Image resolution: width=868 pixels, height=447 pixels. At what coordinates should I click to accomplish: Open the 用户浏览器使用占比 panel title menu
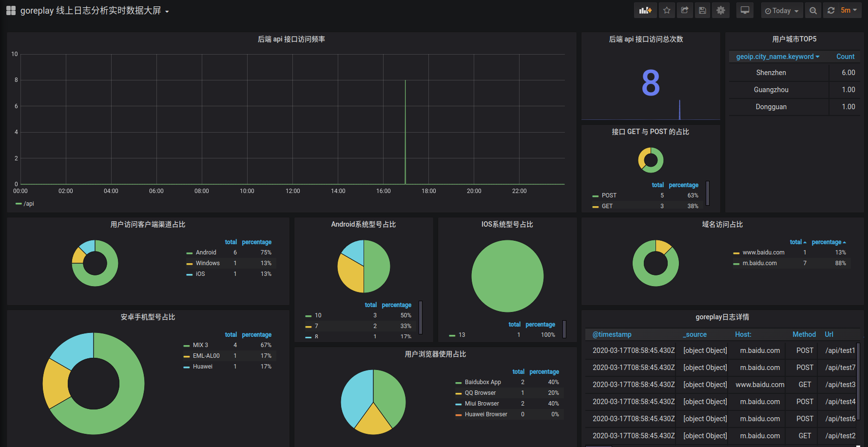[x=436, y=354]
